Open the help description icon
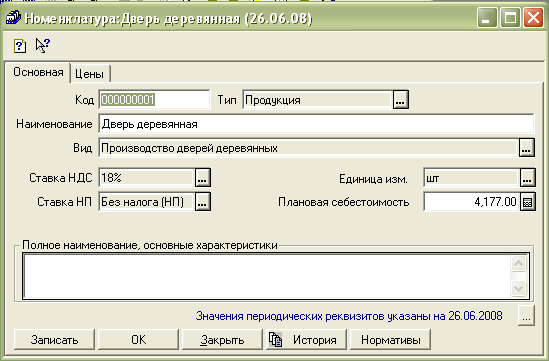The width and height of the screenshot is (549, 361). [20, 46]
